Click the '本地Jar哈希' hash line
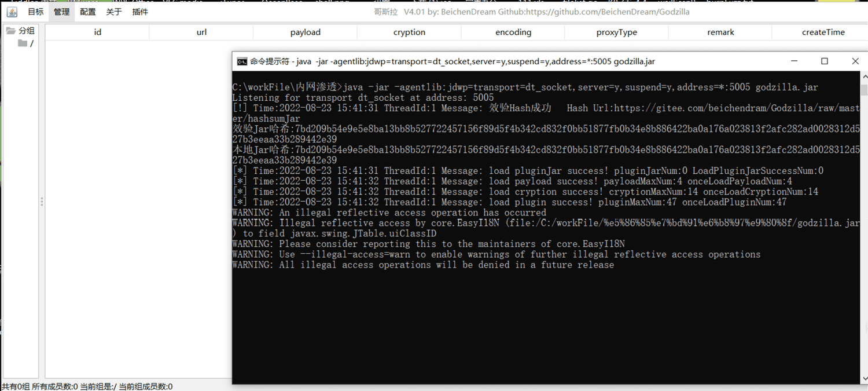Image resolution: width=868 pixels, height=391 pixels. [x=546, y=155]
